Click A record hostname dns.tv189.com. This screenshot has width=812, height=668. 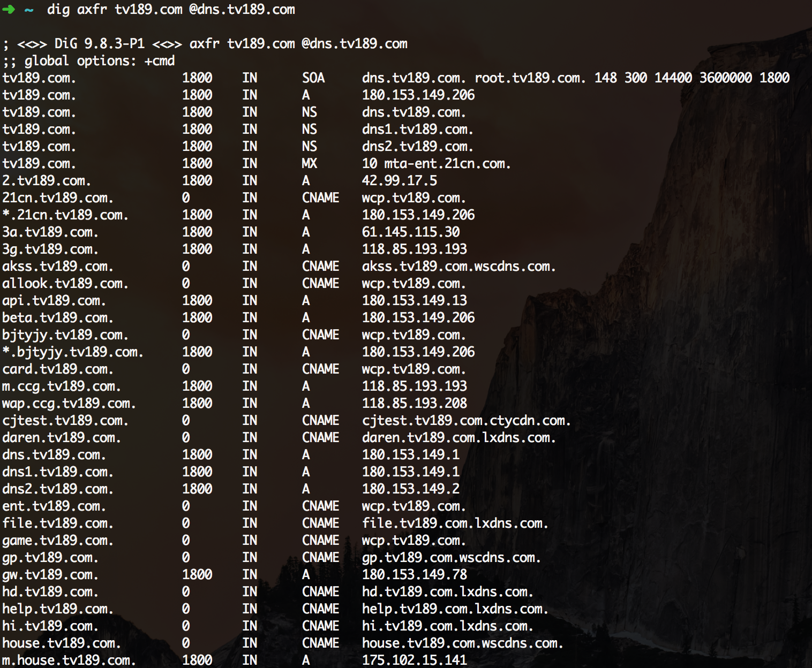54,455
